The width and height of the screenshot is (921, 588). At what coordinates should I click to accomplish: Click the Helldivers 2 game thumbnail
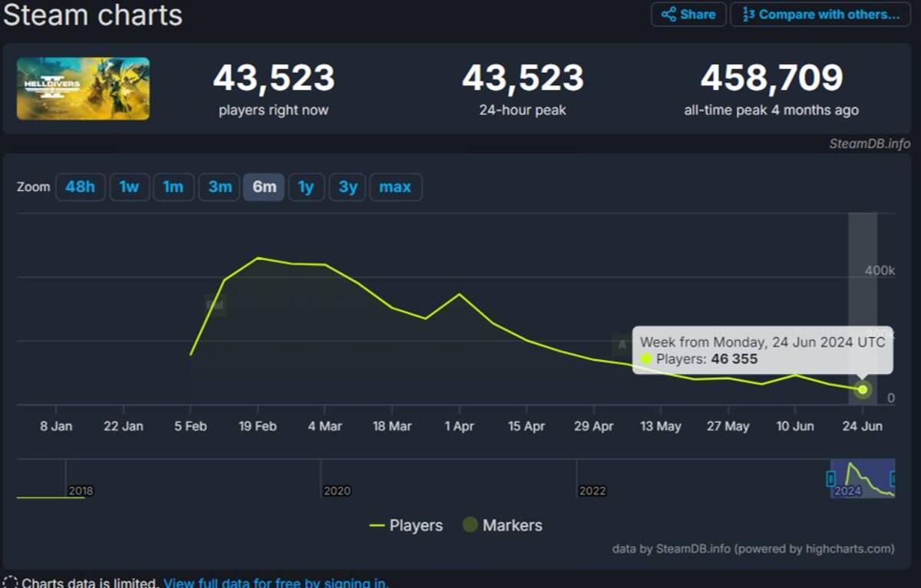(84, 88)
